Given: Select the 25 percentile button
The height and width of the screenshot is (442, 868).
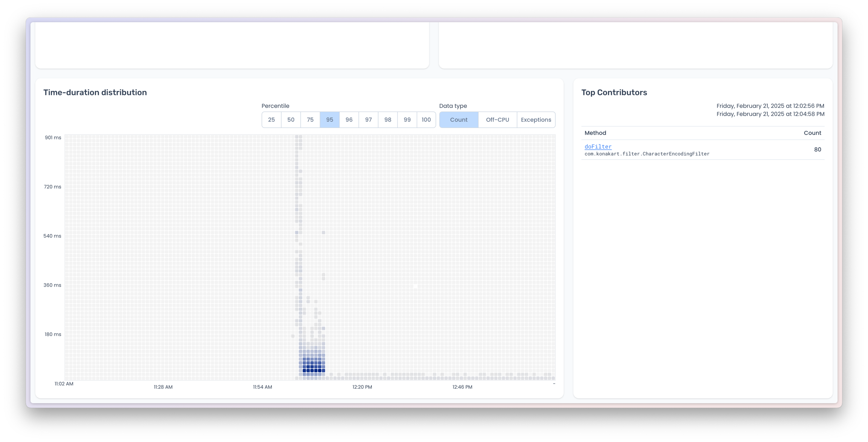Looking at the screenshot, I should click(271, 120).
